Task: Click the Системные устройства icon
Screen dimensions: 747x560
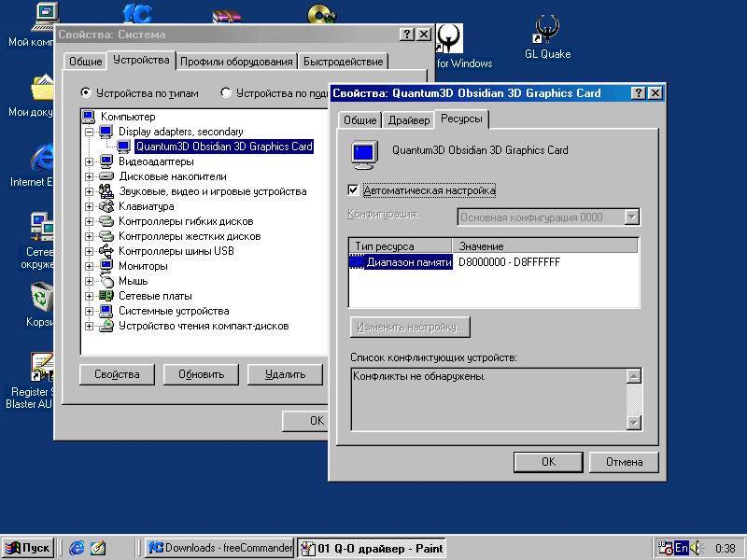Action: tap(106, 311)
